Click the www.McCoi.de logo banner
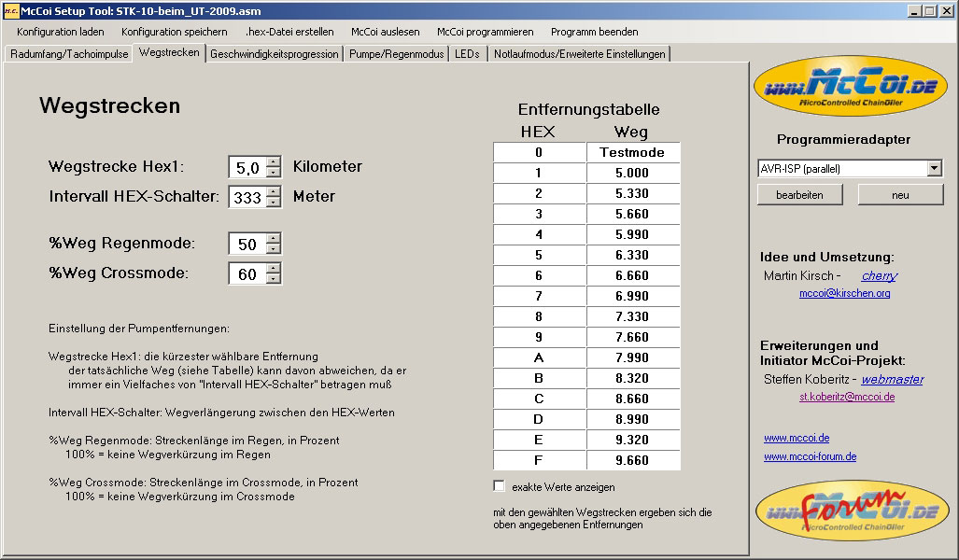959x560 pixels. point(850,86)
